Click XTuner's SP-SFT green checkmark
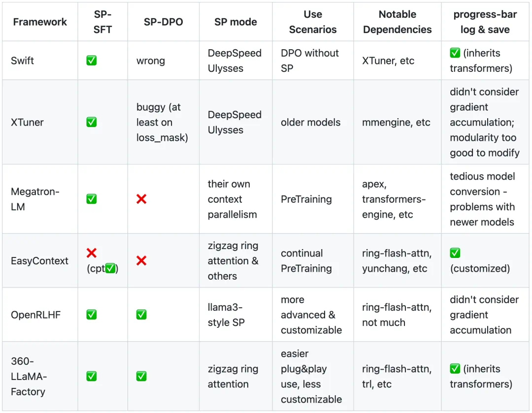The width and height of the screenshot is (532, 413). pos(91,122)
